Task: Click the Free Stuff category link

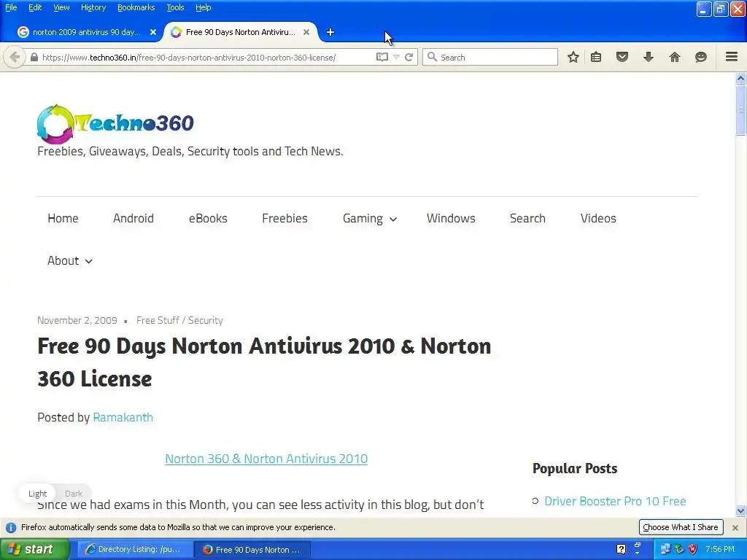Action: click(158, 321)
